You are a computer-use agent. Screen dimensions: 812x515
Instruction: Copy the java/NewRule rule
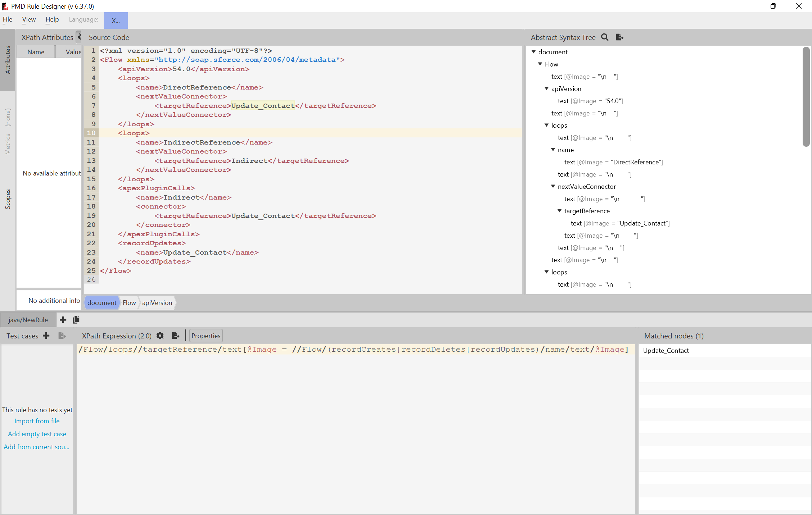pos(76,320)
